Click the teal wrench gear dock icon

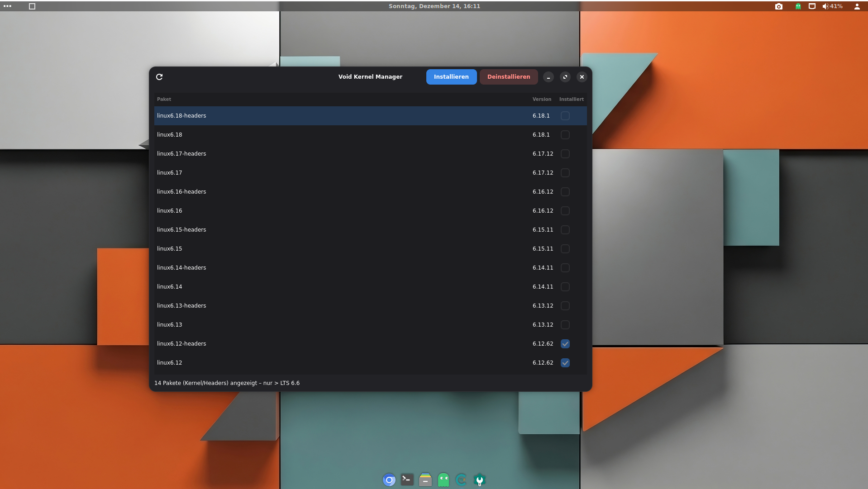[x=479, y=480]
